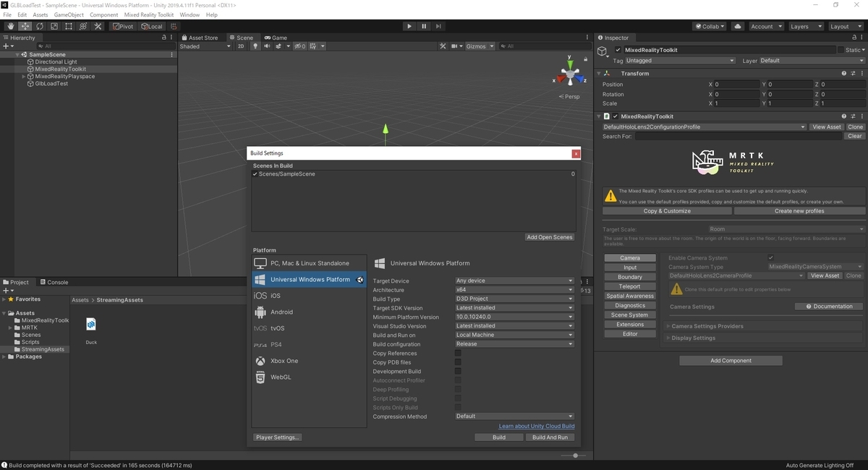Open the Build Type dropdown
This screenshot has width=868, height=470.
point(514,299)
